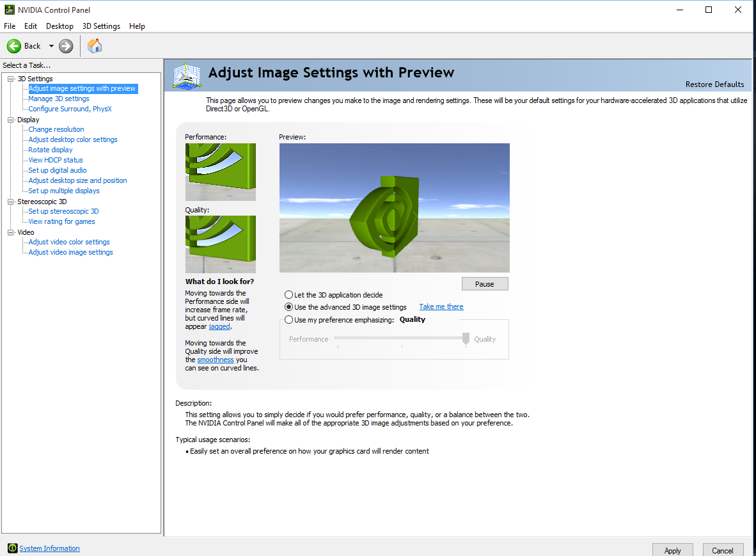756x556 pixels.
Task: Click the Forward arrow icon
Action: pos(66,46)
